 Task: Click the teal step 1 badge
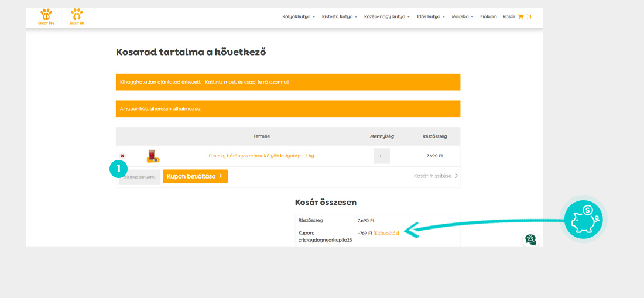click(x=118, y=169)
